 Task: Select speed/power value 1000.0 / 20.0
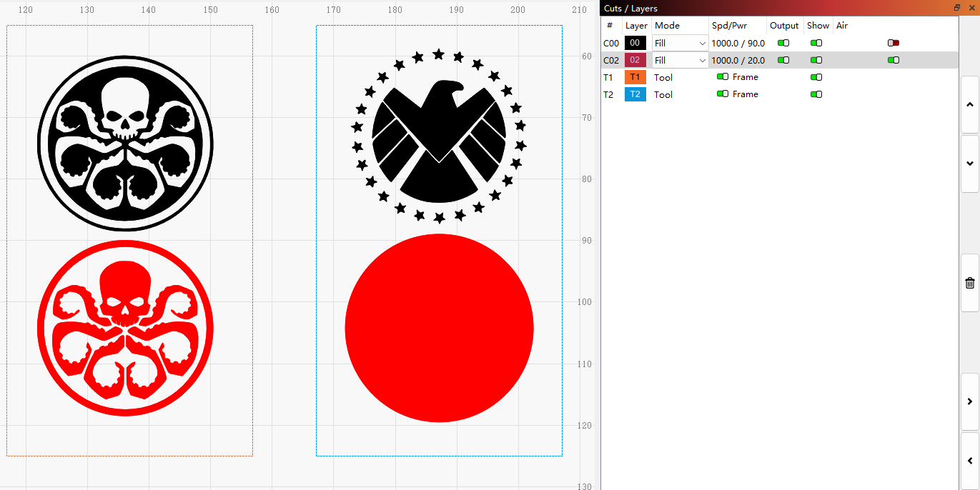(738, 61)
